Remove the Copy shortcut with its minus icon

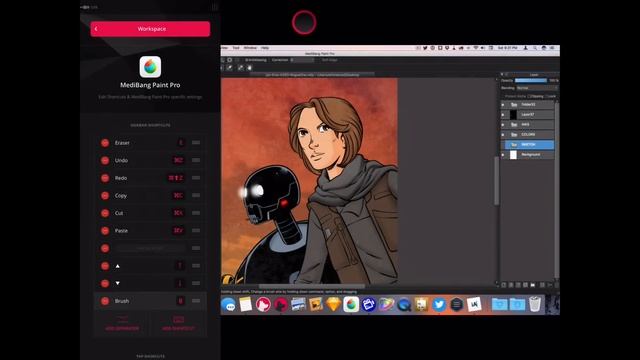105,196
